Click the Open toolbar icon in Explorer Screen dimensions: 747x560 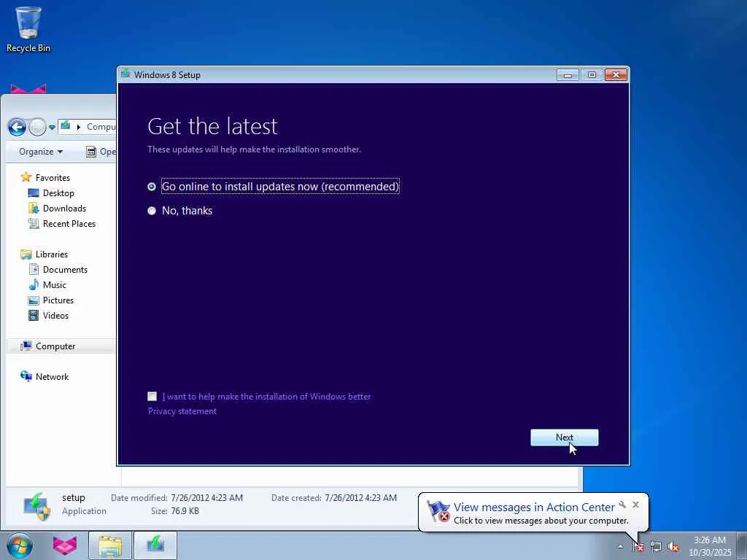(x=91, y=152)
